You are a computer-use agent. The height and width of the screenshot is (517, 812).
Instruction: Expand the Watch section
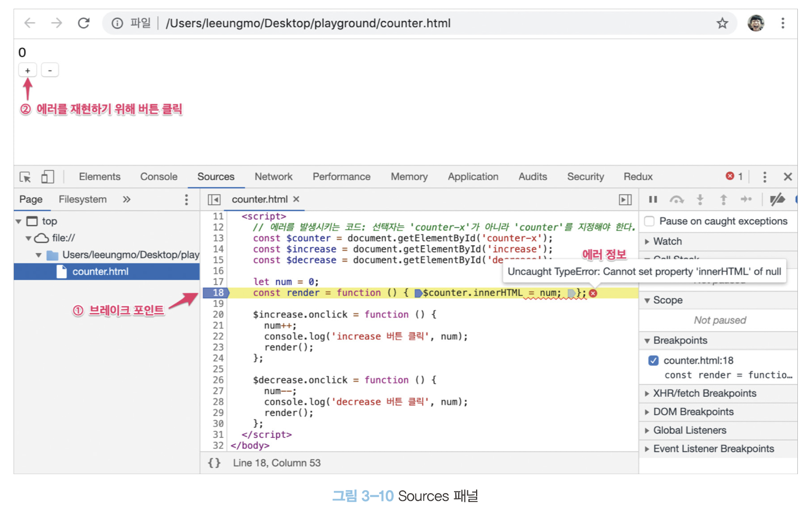point(647,242)
